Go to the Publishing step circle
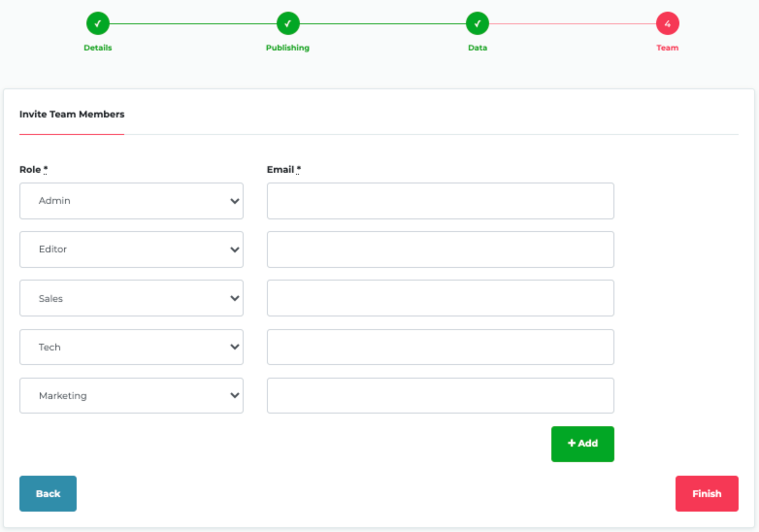 click(288, 23)
